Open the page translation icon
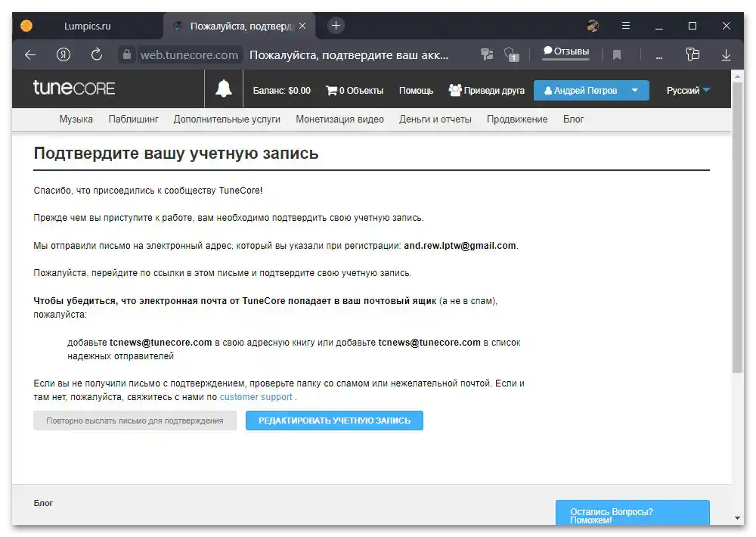The width and height of the screenshot is (756, 537). tap(487, 54)
